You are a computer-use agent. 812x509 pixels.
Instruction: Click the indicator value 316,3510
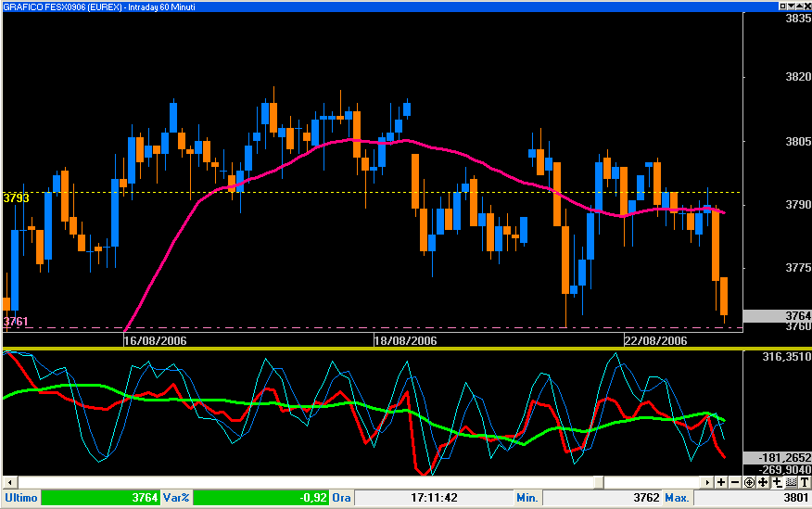(787, 357)
